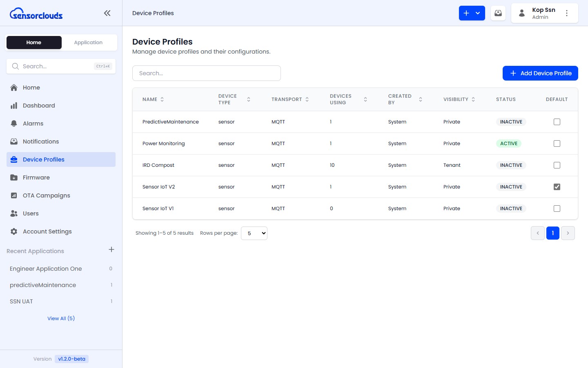Select the Firmware sidebar icon
The width and height of the screenshot is (588, 368).
tap(13, 177)
